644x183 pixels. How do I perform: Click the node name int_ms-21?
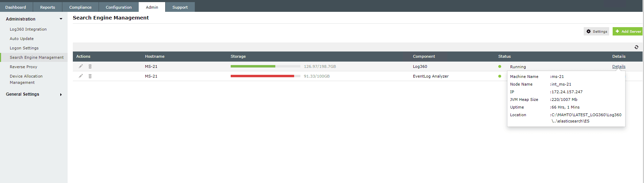coord(561,84)
